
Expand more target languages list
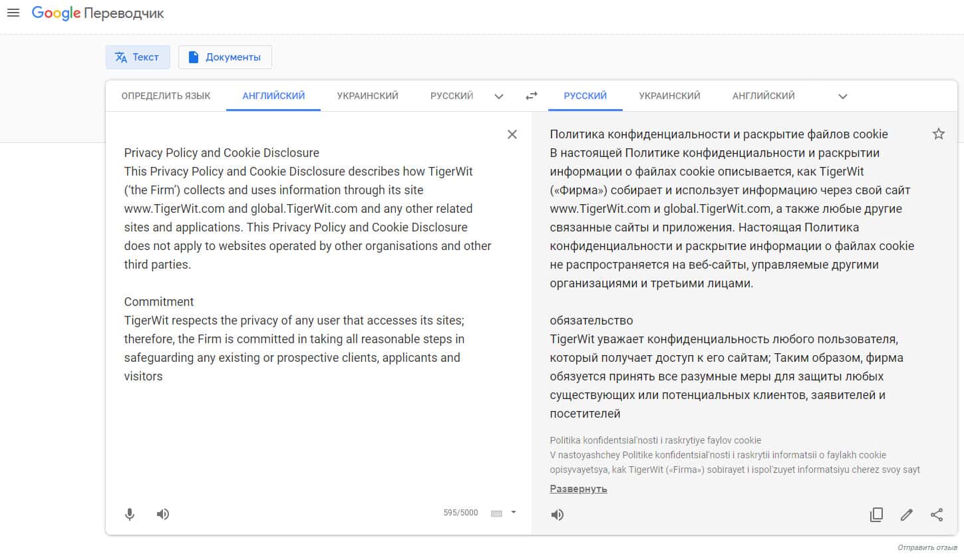842,96
